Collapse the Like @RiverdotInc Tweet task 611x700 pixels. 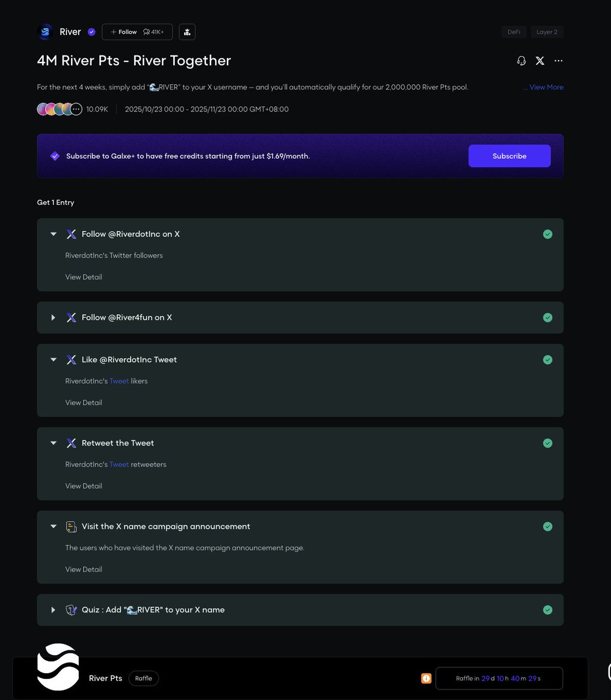pos(53,360)
